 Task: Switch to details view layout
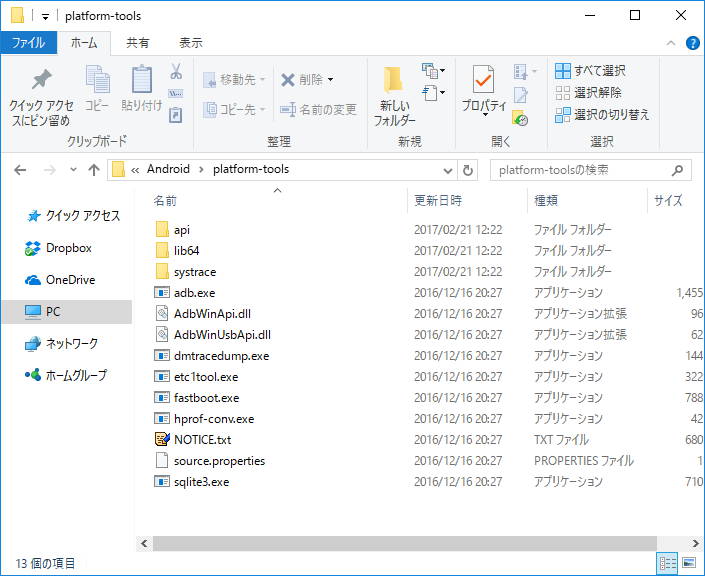coord(668,563)
